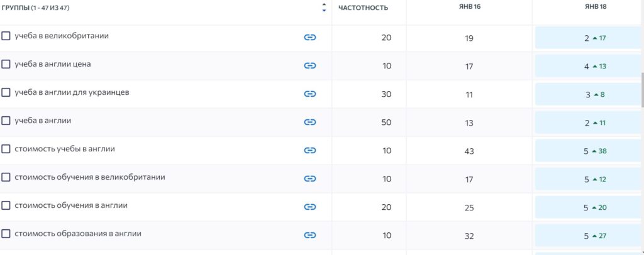Open link icon for стоимость обучения в англии
Screen dimensions: 644x255
tap(309, 207)
